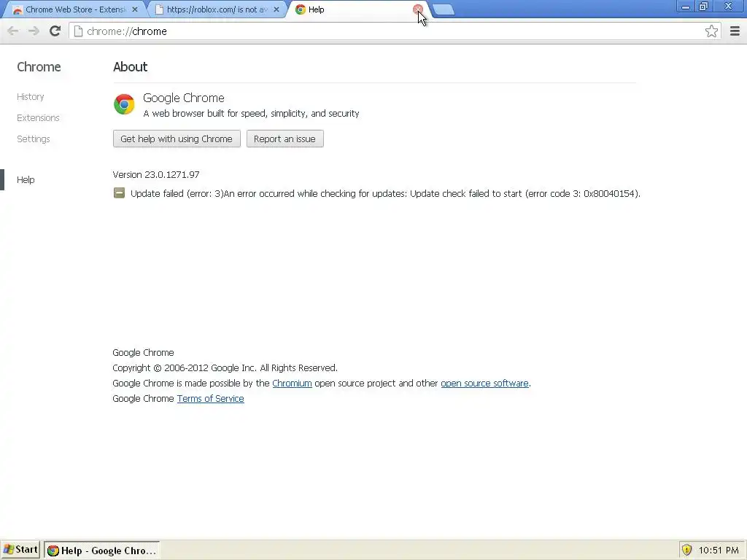Switch to the roblox.com tab
747x560 pixels.
[216, 9]
